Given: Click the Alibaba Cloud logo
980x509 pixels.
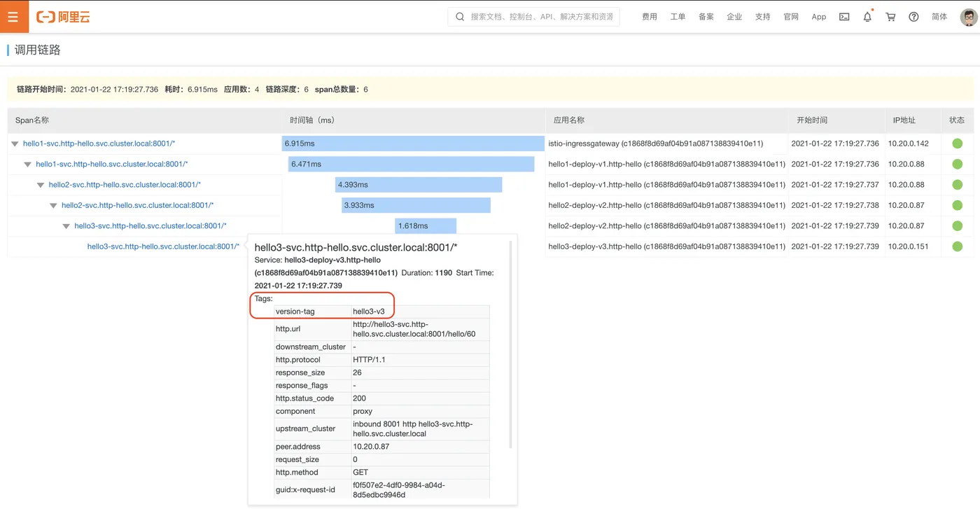Looking at the screenshot, I should click(x=63, y=17).
